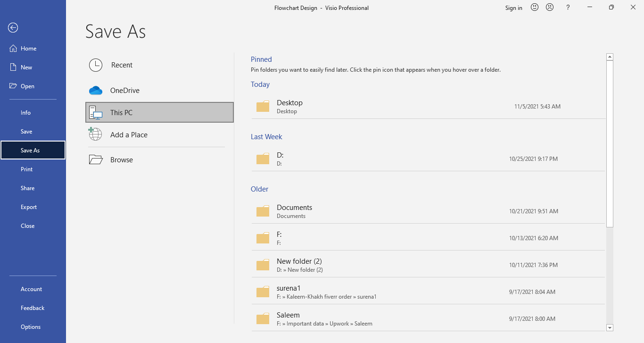644x343 pixels.
Task: Click the 10/25/2021 9:17 PM date
Action: pos(533,159)
